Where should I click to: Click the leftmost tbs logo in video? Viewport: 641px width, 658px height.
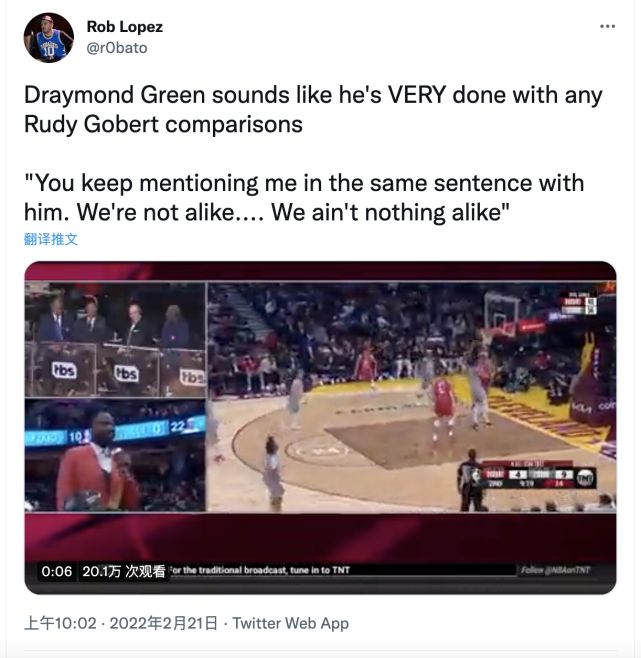point(64,370)
